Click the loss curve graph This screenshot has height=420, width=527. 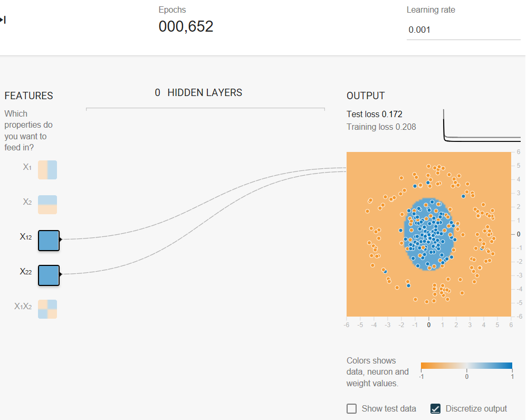pyautogui.click(x=482, y=126)
